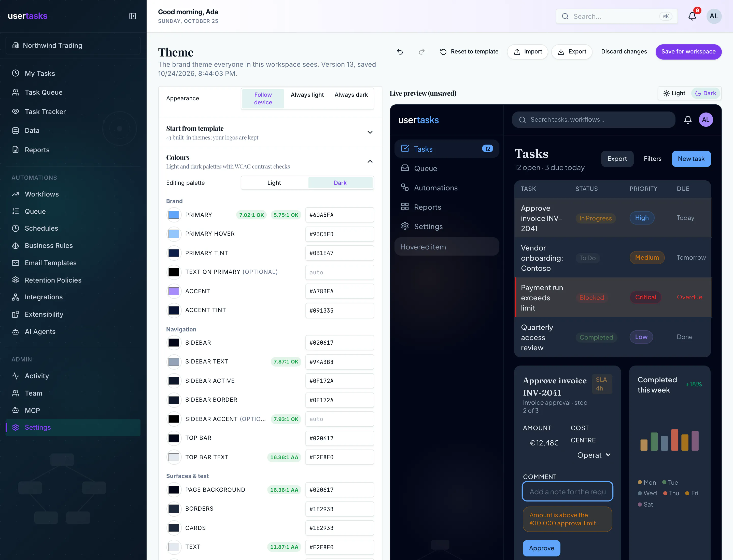Select Always dark appearance option

351,95
